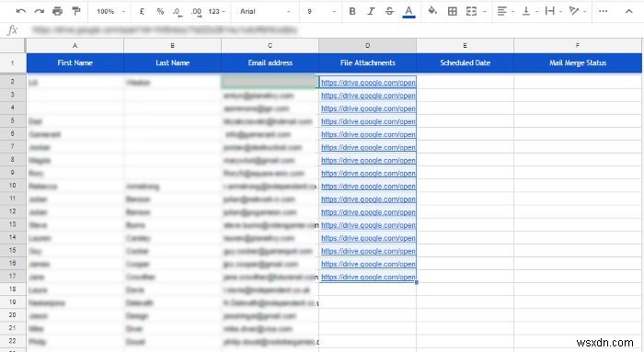Open the Drive link in row 9
Image resolution: width=644 pixels, height=352 pixels.
[x=368, y=173]
